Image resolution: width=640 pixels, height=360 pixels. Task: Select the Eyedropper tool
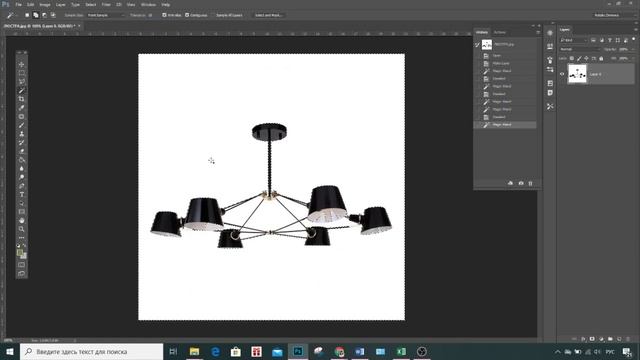pyautogui.click(x=22, y=108)
